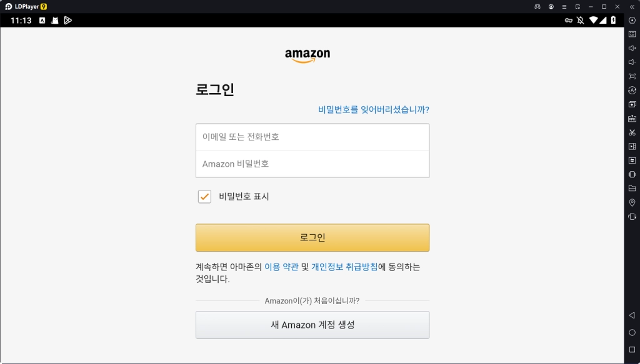Open shared folder icon in sidebar
Image resolution: width=640 pixels, height=364 pixels.
point(632,189)
